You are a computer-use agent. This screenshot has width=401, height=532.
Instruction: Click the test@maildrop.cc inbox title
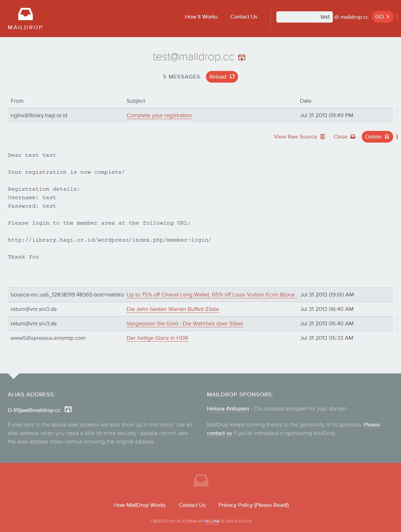coord(193,57)
